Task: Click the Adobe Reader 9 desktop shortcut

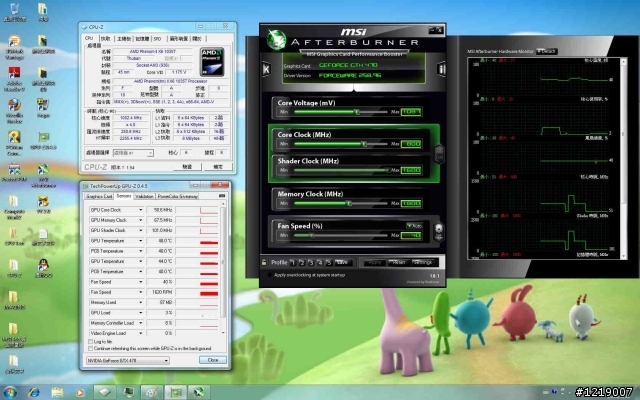Action: coord(14,78)
